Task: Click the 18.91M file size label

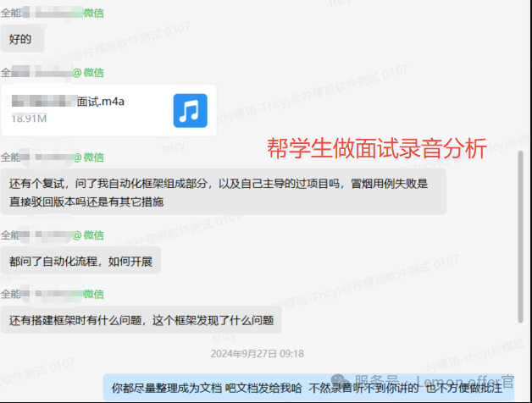Action: [30, 119]
